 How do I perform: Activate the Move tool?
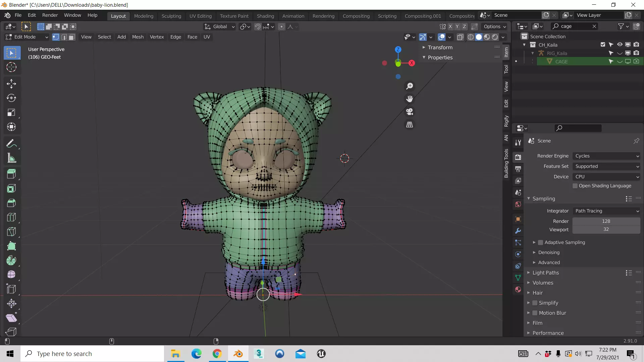[11, 83]
